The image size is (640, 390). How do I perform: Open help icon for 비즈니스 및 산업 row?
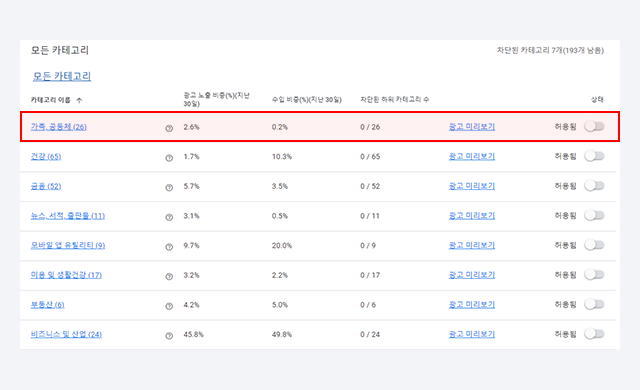coord(169,336)
